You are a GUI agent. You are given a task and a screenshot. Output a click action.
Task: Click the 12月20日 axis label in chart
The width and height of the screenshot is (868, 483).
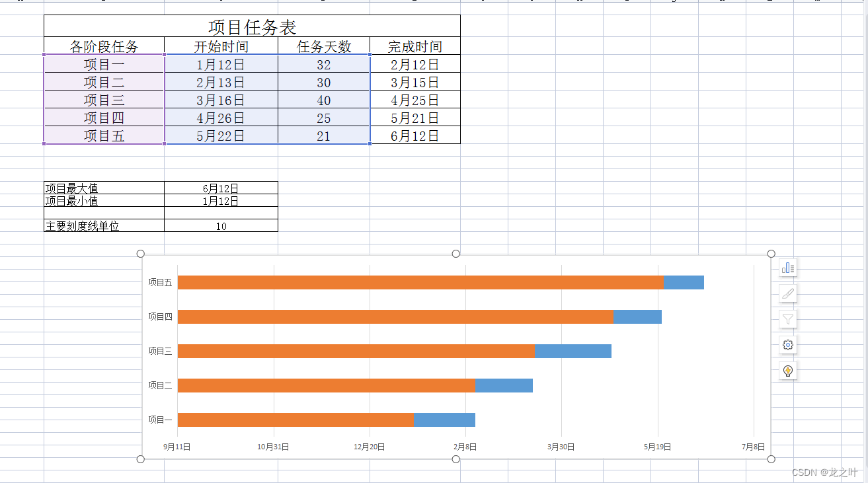pyautogui.click(x=369, y=447)
